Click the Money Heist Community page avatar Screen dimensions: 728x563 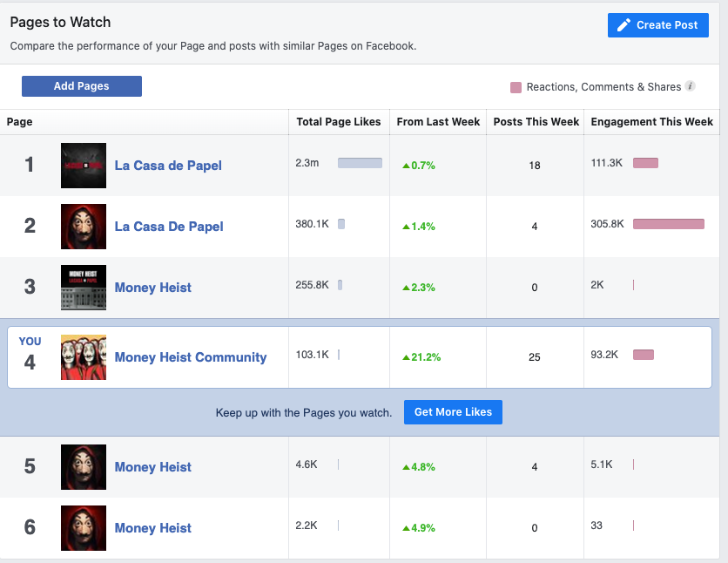pyautogui.click(x=84, y=357)
